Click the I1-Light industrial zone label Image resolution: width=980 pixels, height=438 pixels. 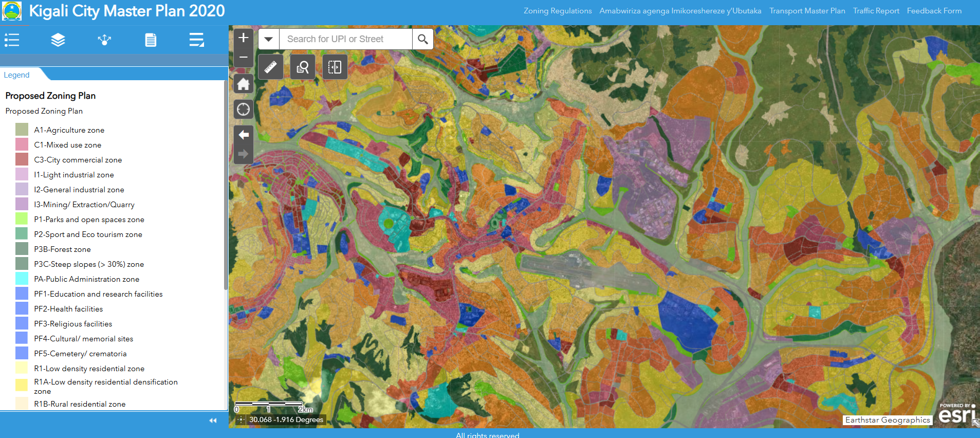pos(74,175)
